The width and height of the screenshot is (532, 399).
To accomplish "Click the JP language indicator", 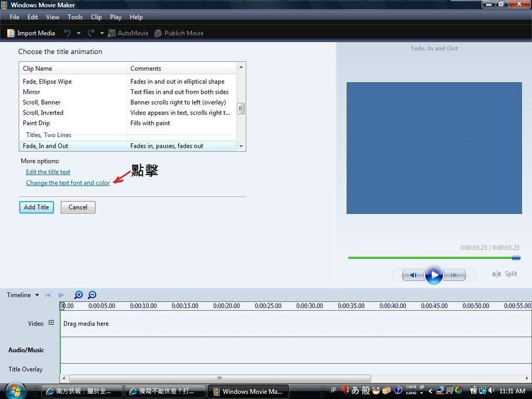I will 333,390.
